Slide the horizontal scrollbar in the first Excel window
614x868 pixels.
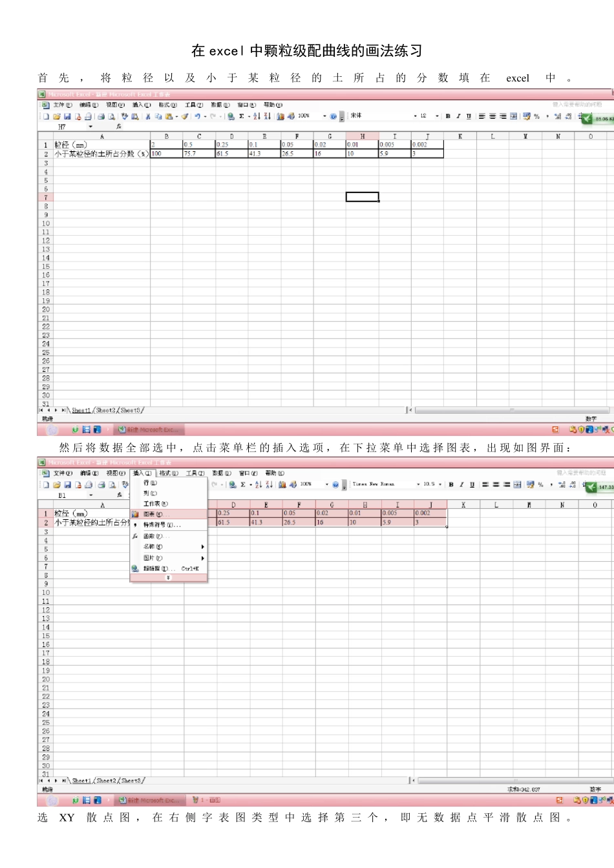coord(511,410)
